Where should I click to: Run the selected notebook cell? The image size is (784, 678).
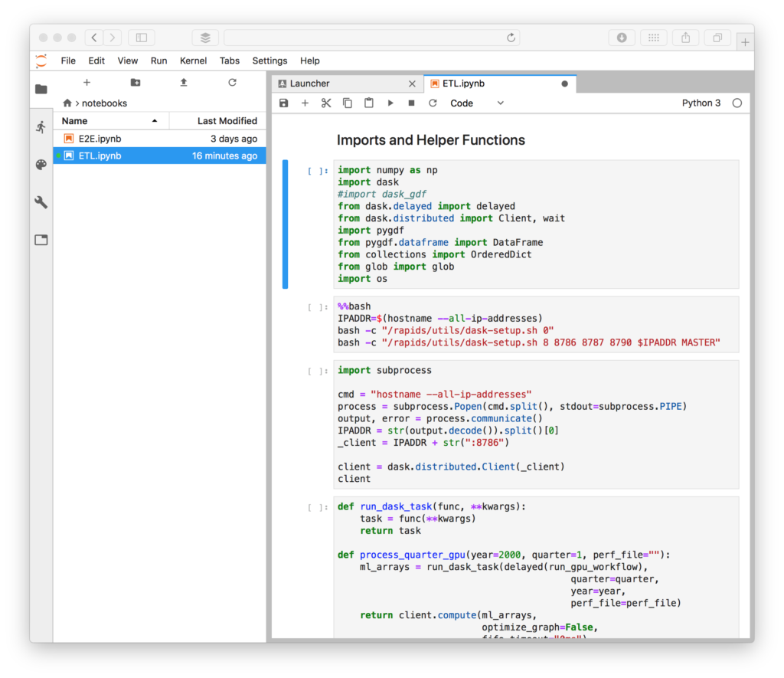(390, 103)
